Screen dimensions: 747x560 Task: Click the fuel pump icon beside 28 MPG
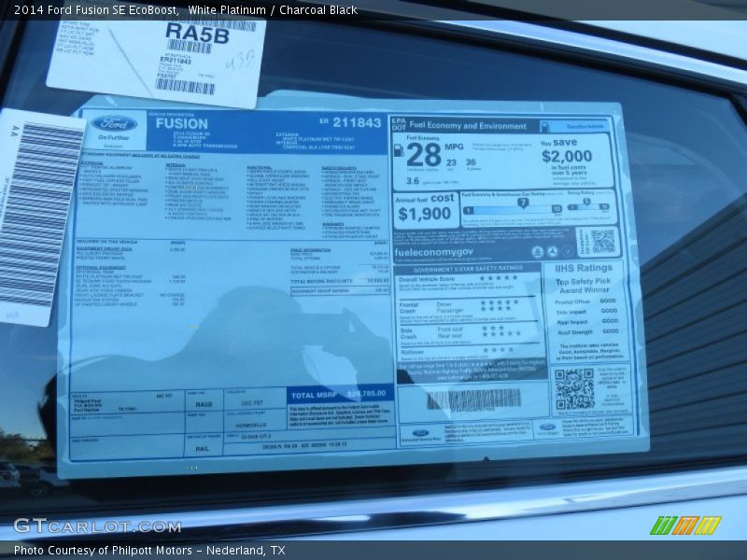(x=399, y=150)
